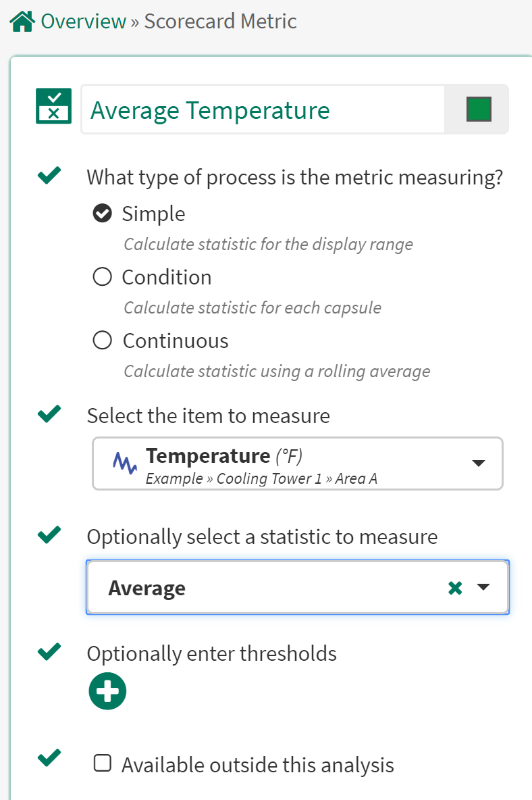Expand the item-to-measure selector arrow
Image resolution: width=532 pixels, height=800 pixels.
(x=479, y=464)
